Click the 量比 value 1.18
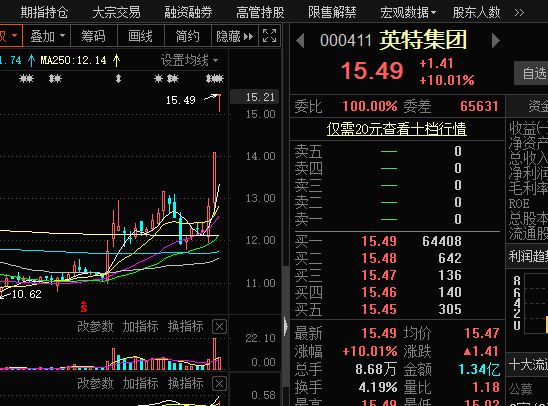548x406 pixels. pyautogui.click(x=486, y=387)
